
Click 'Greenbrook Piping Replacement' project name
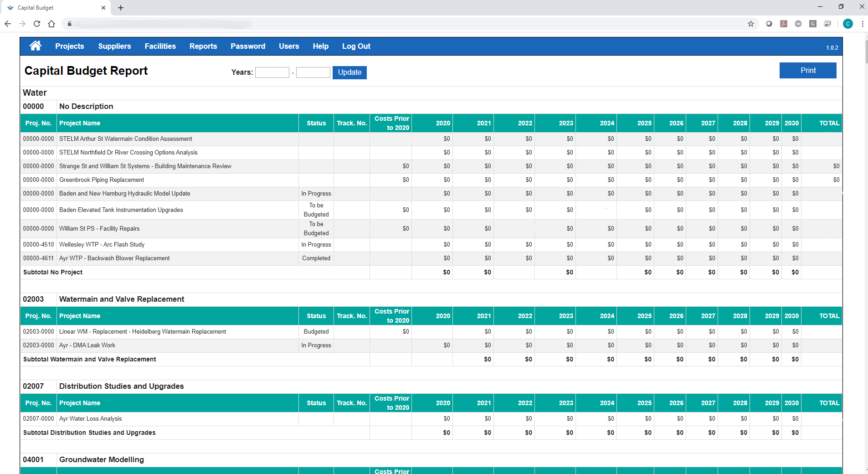click(102, 180)
